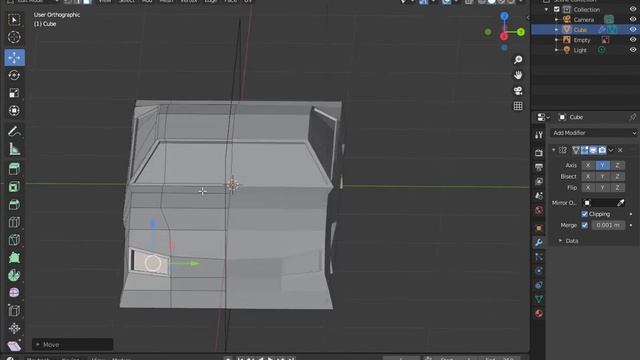Select the Spin tool

click(x=14, y=275)
